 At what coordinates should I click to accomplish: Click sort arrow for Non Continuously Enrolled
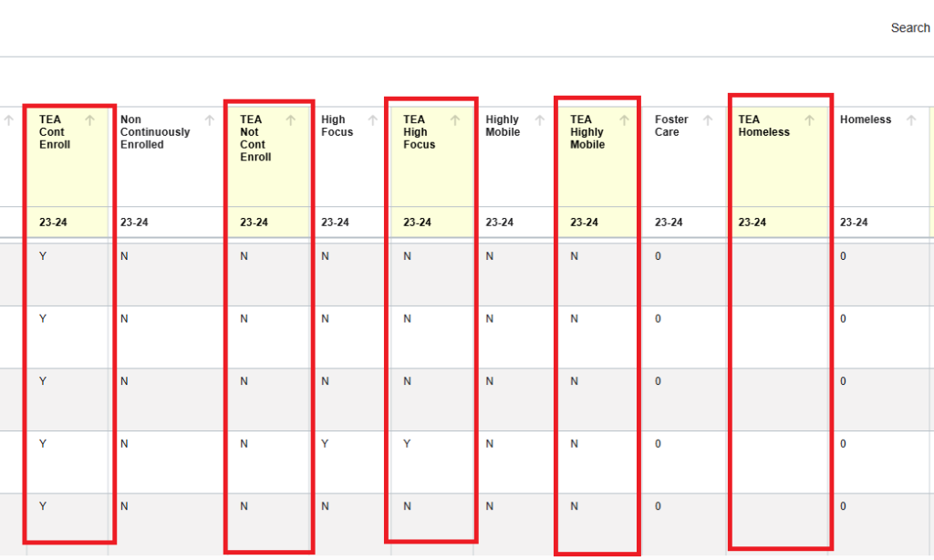[x=210, y=120]
